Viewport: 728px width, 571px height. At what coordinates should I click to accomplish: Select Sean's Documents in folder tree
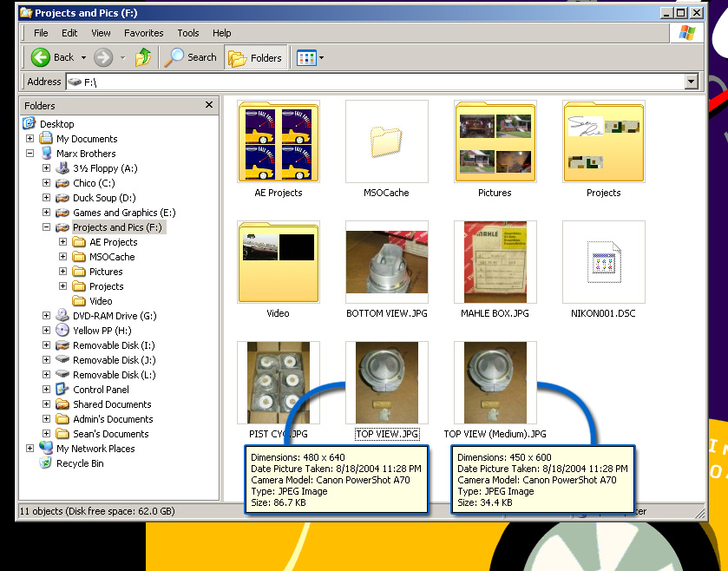tap(111, 434)
